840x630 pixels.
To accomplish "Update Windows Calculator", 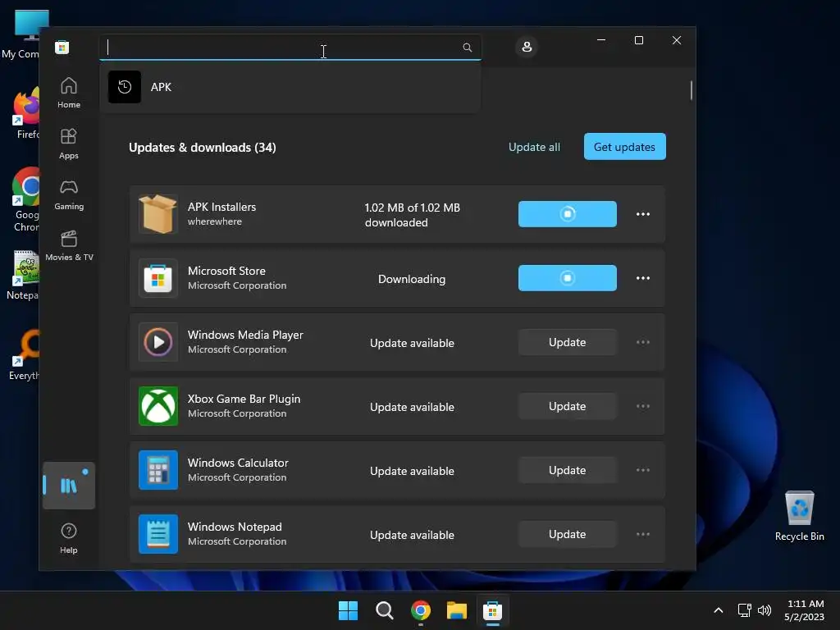I will [568, 470].
